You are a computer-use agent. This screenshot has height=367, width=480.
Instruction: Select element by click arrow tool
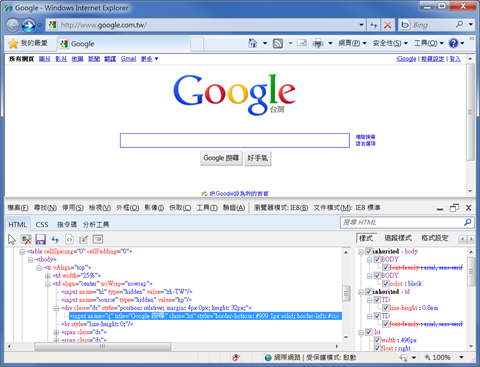12,239
